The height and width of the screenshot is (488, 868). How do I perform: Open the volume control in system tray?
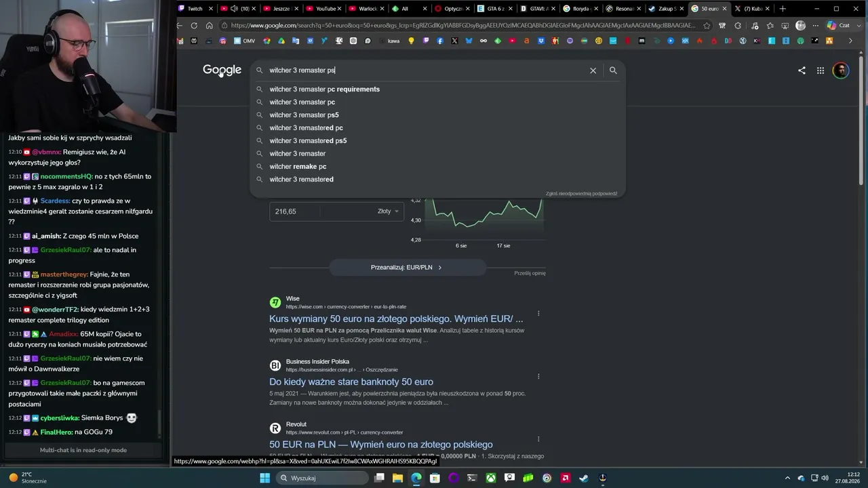825,478
